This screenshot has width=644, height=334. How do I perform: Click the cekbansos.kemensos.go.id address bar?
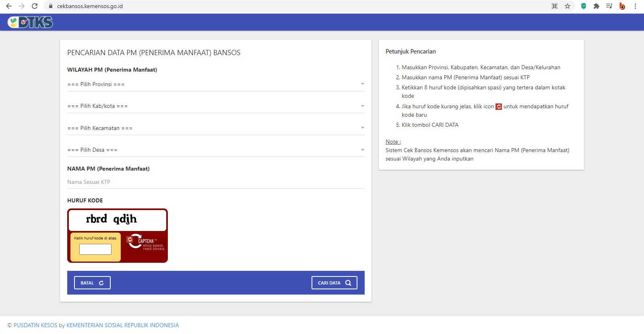pyautogui.click(x=298, y=6)
